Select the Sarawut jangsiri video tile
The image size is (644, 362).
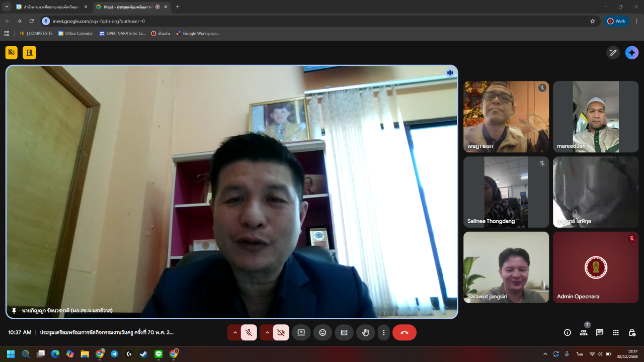pos(506,267)
